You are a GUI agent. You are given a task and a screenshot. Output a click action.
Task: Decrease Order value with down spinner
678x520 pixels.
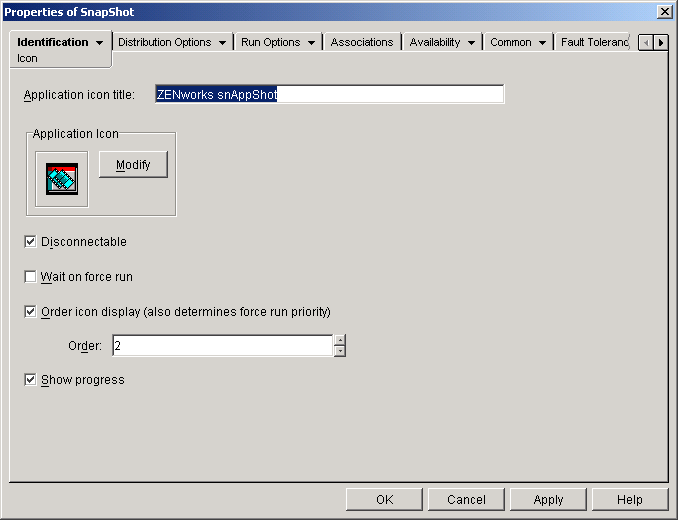point(340,351)
